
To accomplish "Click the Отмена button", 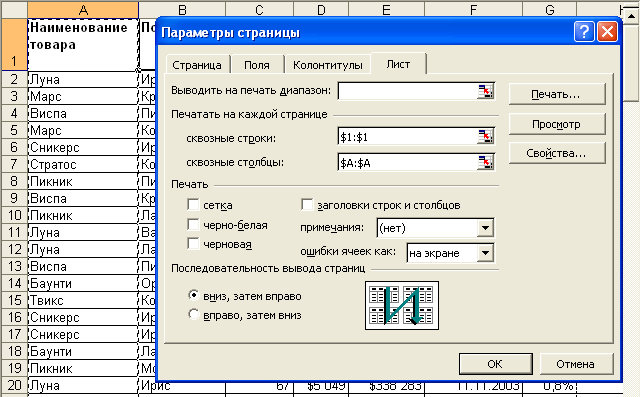I will tap(576, 364).
